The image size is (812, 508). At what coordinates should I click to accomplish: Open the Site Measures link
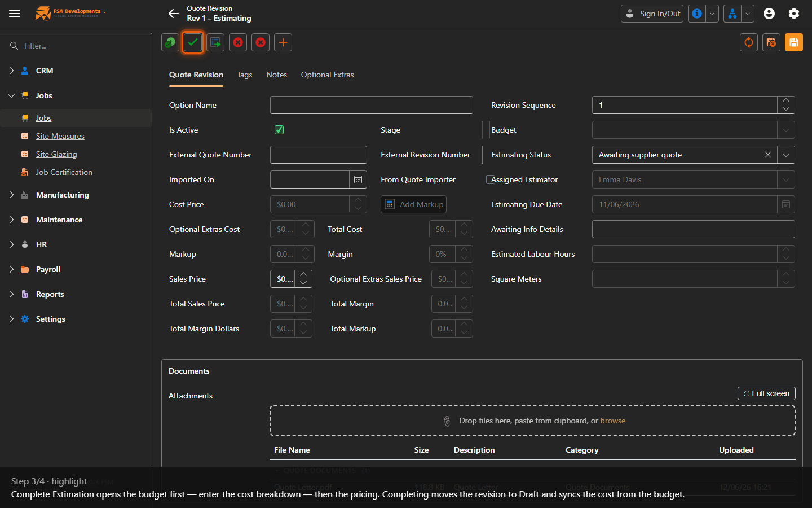tap(60, 136)
